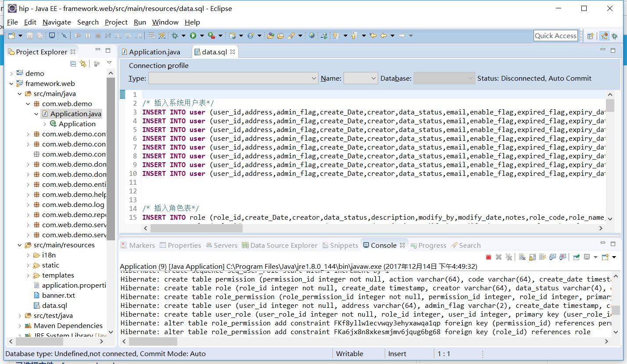This screenshot has width=627, height=364.
Task: Maximize the Console view pane
Action: [613, 243]
